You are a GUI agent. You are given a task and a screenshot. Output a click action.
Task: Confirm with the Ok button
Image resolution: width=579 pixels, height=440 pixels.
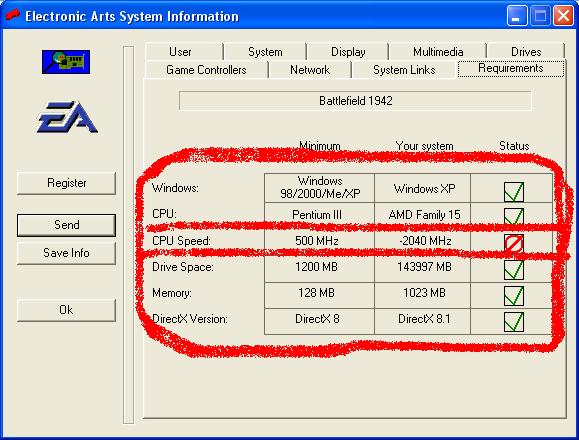pos(66,310)
